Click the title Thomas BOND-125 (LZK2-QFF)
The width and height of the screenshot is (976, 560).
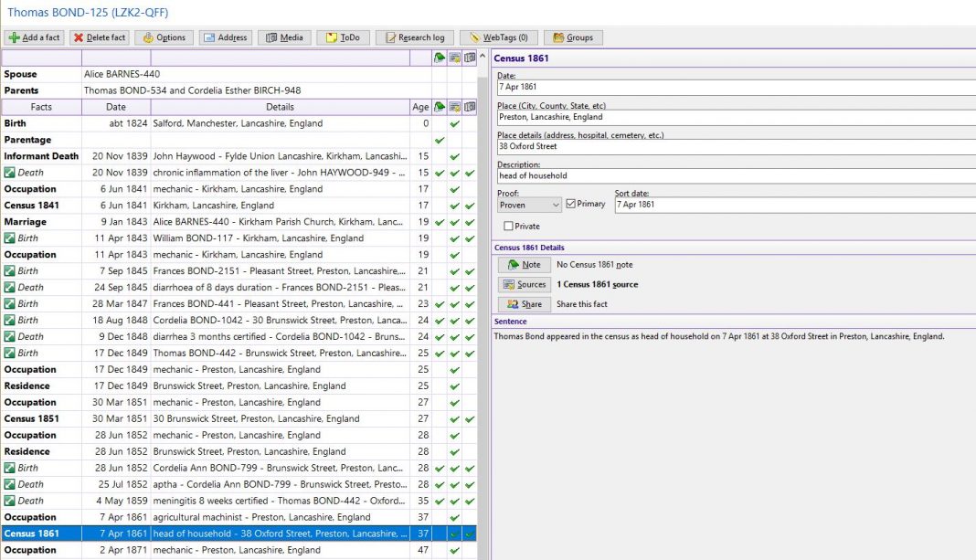click(88, 13)
